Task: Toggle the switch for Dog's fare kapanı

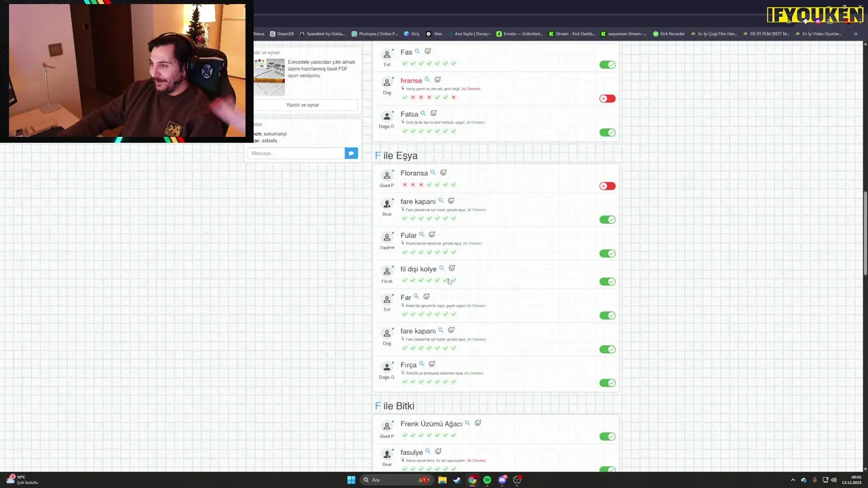Action: click(x=608, y=349)
